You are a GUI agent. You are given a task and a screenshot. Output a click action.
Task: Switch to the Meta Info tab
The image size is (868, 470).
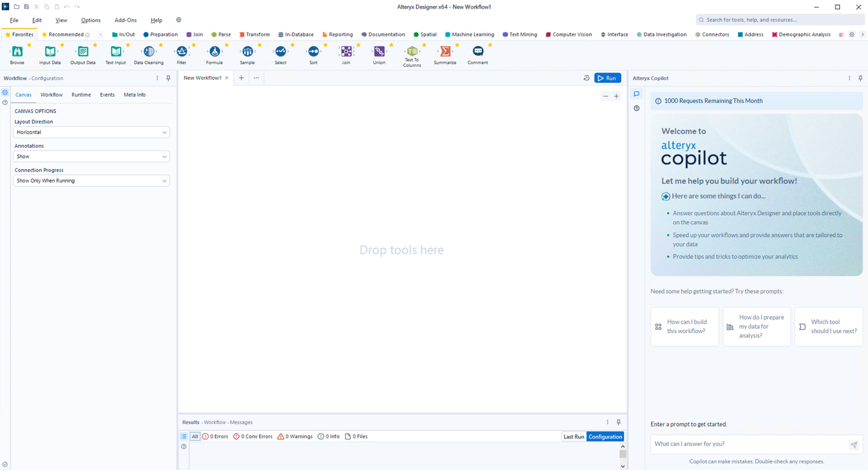[x=135, y=95]
